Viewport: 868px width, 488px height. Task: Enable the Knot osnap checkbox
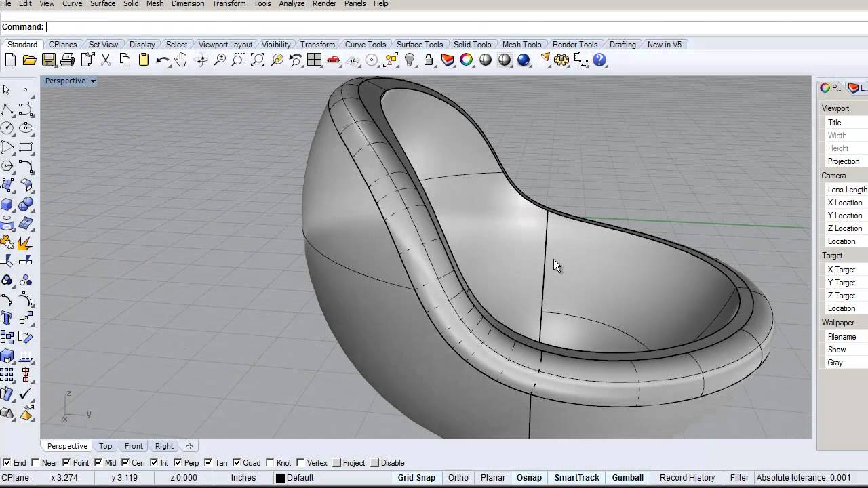[271, 463]
